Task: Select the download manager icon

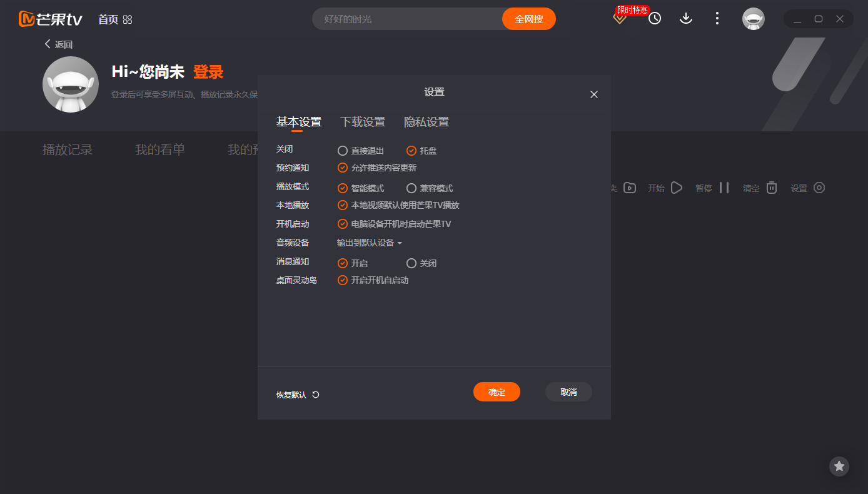Action: [686, 19]
